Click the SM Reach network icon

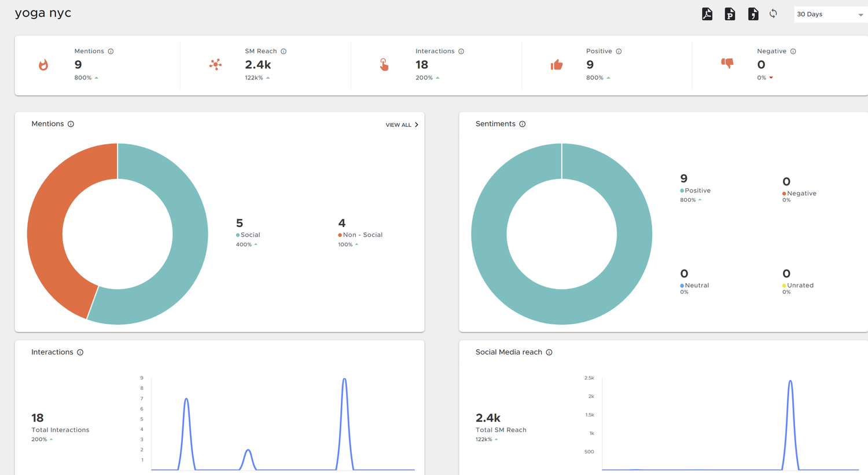point(215,65)
